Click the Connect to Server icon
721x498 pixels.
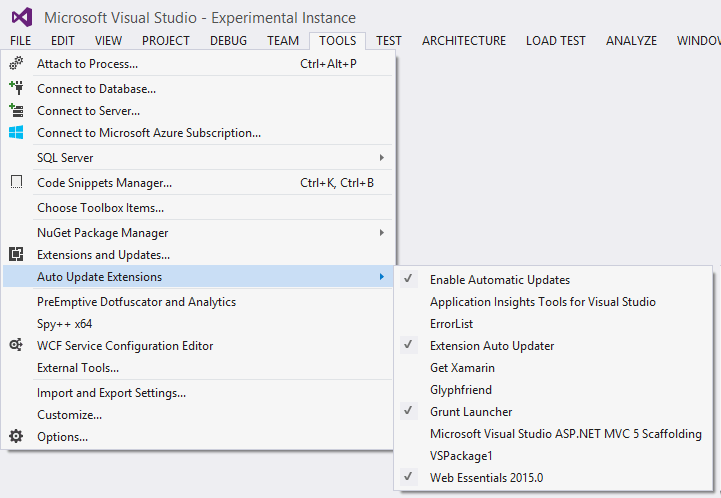[16, 110]
